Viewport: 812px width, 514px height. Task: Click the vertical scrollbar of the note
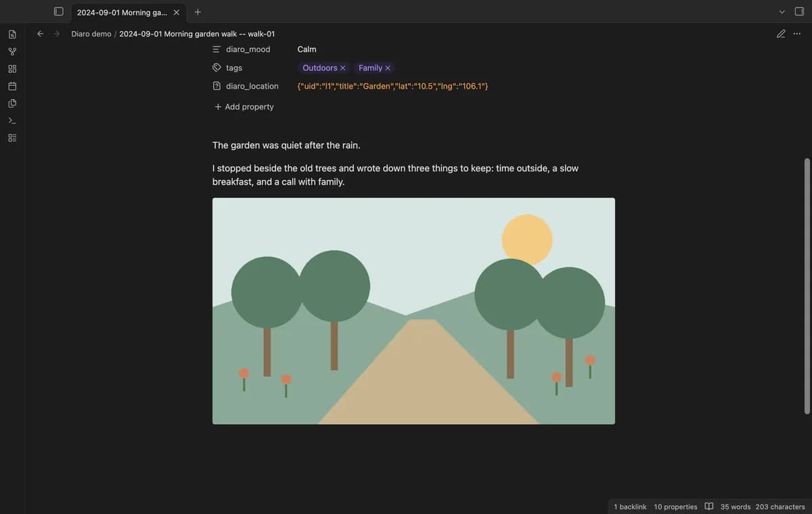coord(807,286)
